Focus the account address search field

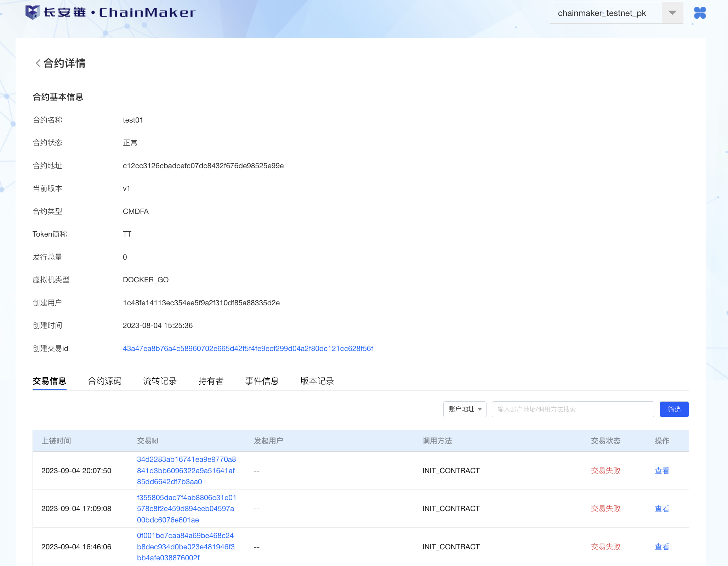pyautogui.click(x=573, y=409)
